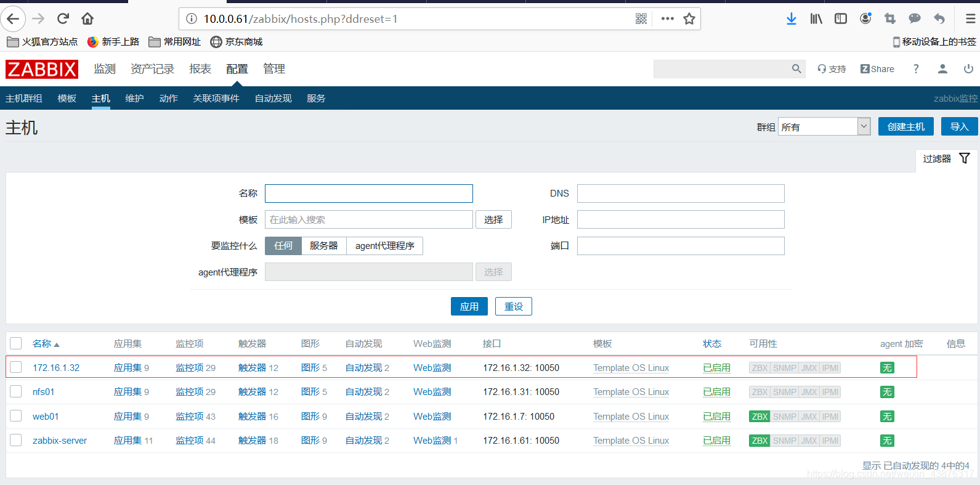Open QR code icon in address bar
The width and height of the screenshot is (980, 485).
click(x=641, y=18)
